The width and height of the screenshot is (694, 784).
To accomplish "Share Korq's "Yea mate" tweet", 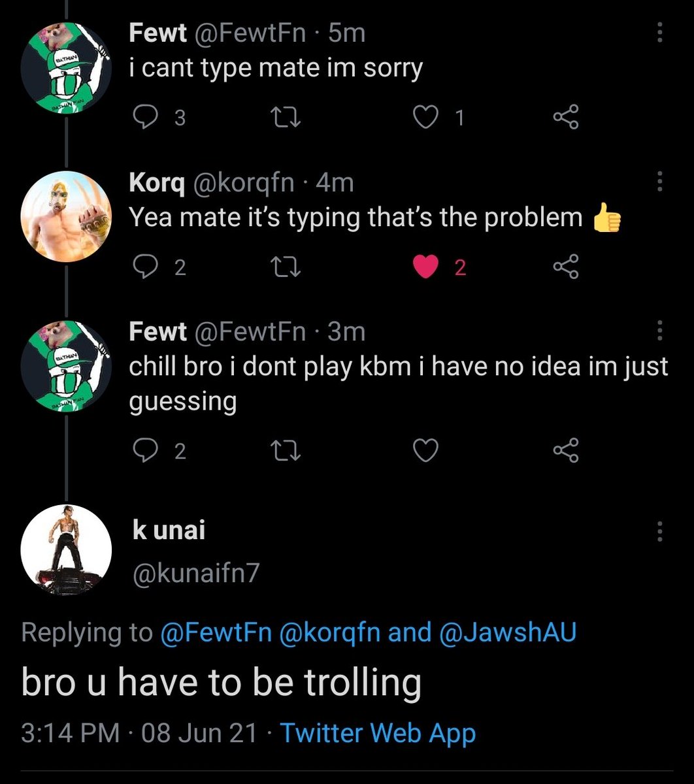I will 565,267.
